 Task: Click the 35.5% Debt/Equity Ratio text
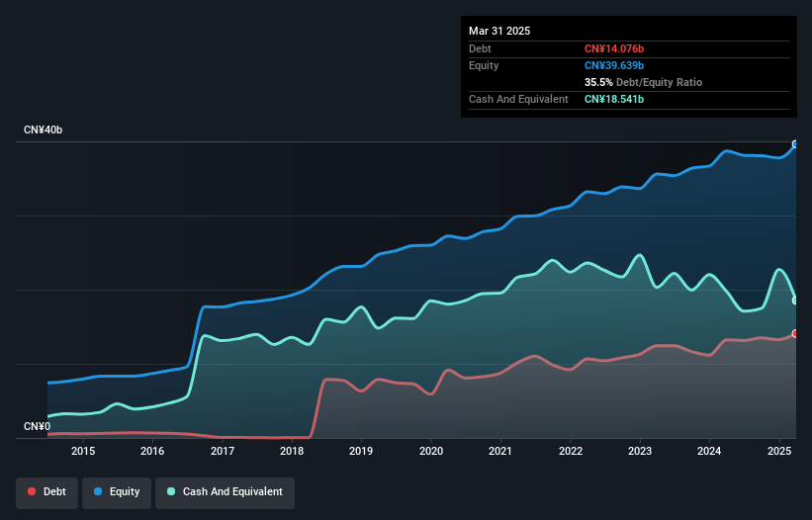(x=643, y=82)
